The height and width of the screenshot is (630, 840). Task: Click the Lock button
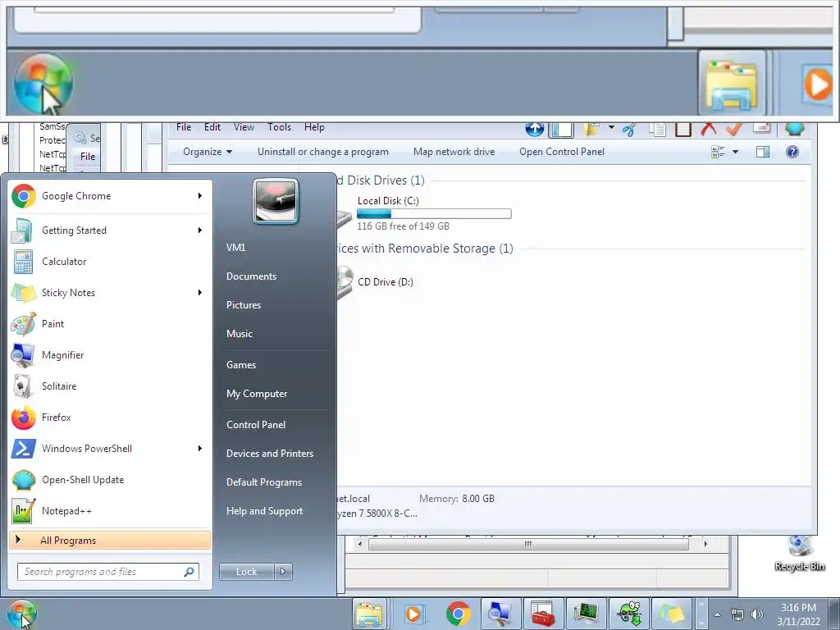click(247, 572)
